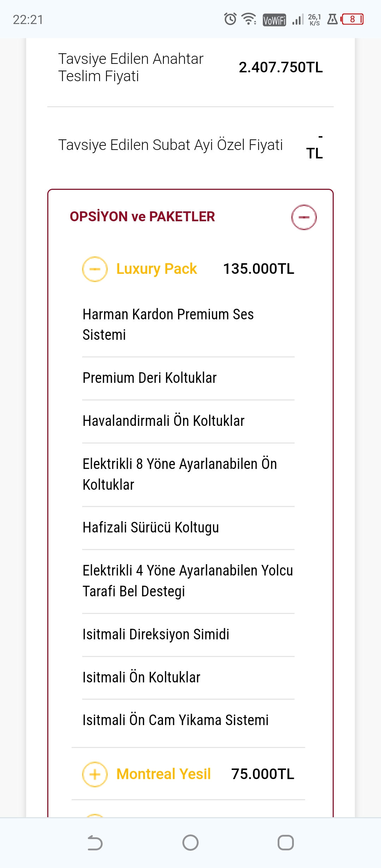This screenshot has width=381, height=868.
Task: Tap the alarm clock status icon
Action: coord(230,19)
